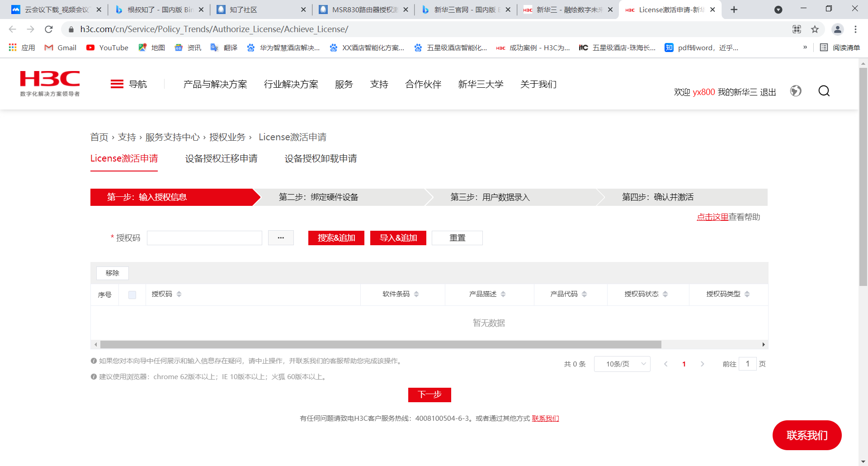Bookmark this page with the star icon
This screenshot has height=466, width=868.
pos(815,29)
